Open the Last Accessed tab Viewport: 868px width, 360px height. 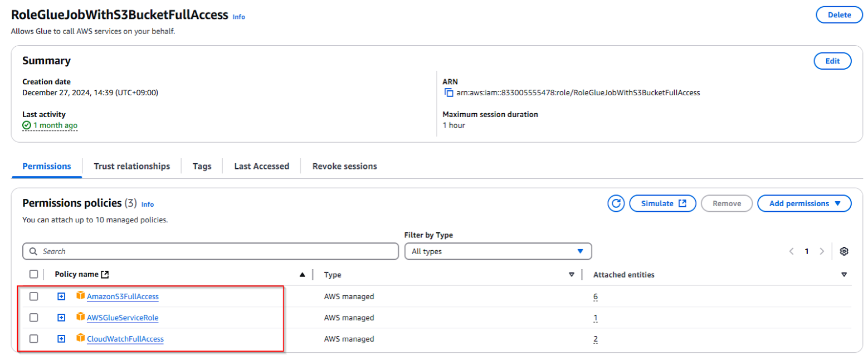261,166
